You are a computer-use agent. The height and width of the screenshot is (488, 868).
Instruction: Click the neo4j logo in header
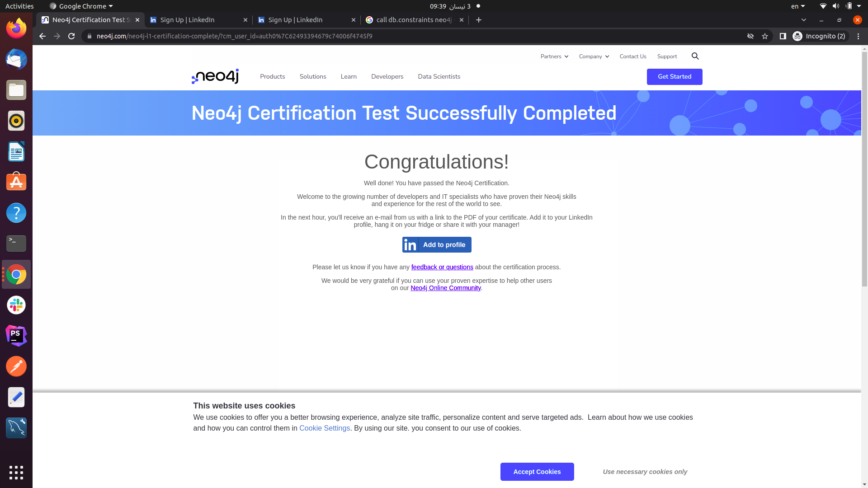point(215,76)
